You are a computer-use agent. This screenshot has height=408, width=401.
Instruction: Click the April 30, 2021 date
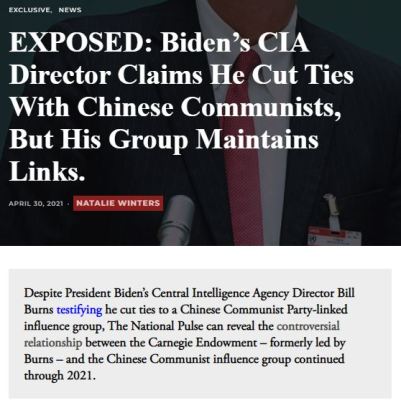(x=36, y=203)
